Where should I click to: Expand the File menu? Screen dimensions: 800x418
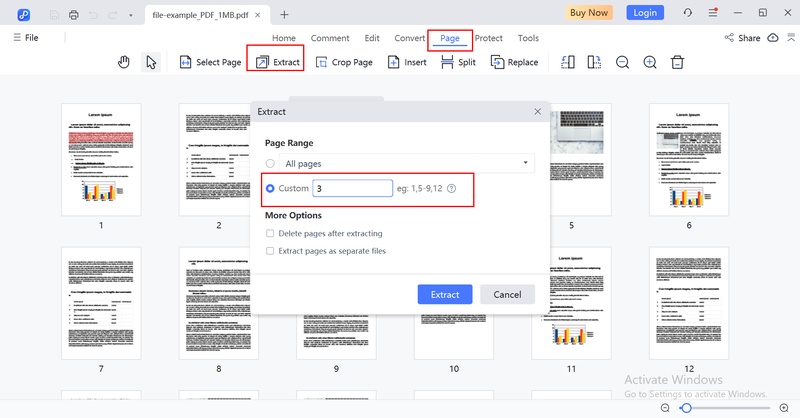(25, 38)
